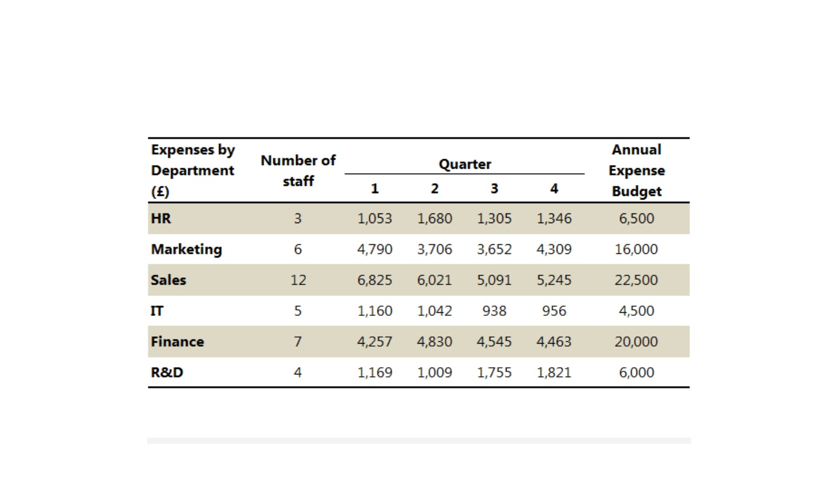Image resolution: width=839 pixels, height=504 pixels.
Task: Select HR quarter 1 value 1,053
Action: pyautogui.click(x=375, y=218)
